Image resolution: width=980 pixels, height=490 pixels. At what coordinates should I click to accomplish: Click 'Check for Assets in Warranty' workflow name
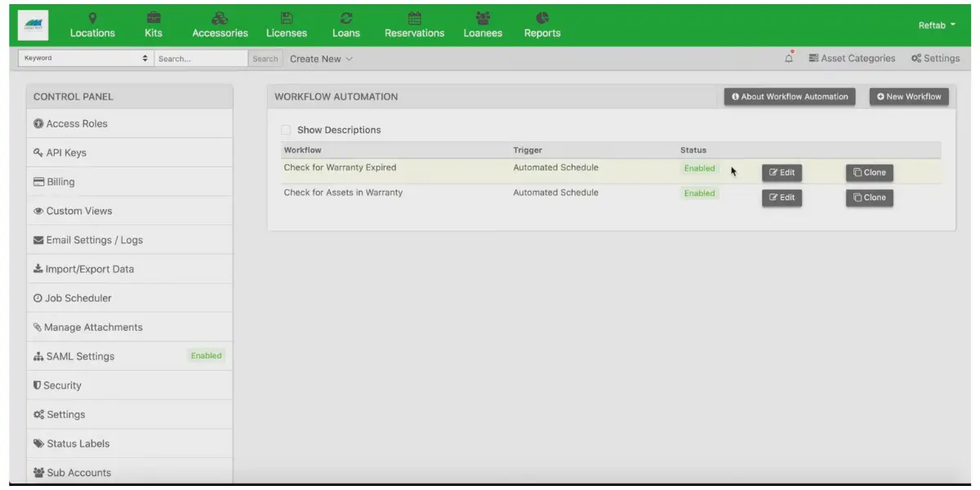343,193
